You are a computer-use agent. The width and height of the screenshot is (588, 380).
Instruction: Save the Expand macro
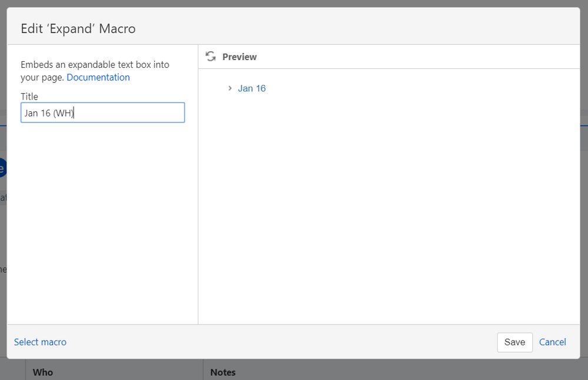pyautogui.click(x=514, y=342)
